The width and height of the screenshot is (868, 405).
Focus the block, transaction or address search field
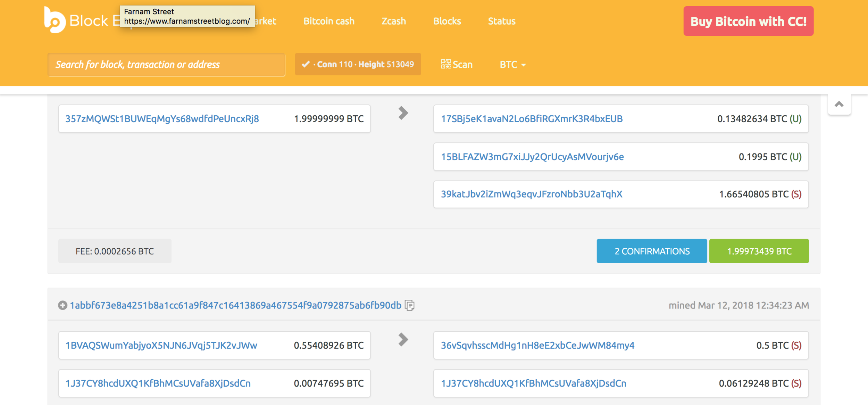coord(166,65)
